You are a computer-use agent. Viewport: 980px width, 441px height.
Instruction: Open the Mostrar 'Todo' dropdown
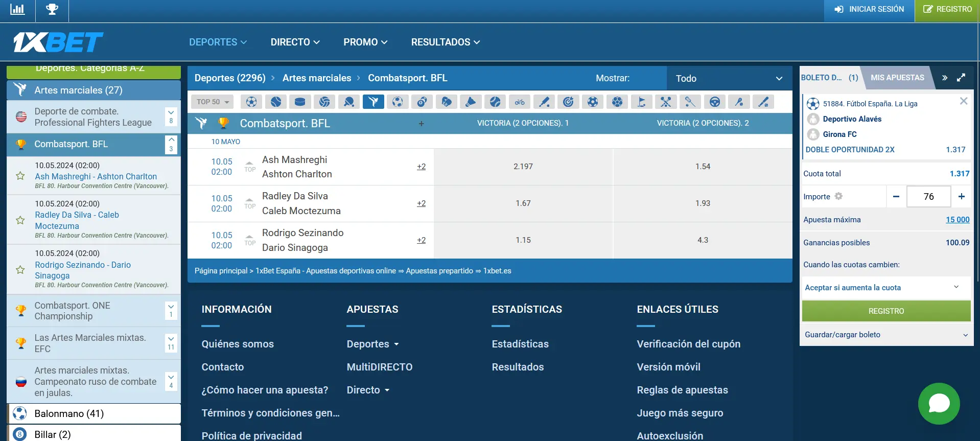click(729, 78)
